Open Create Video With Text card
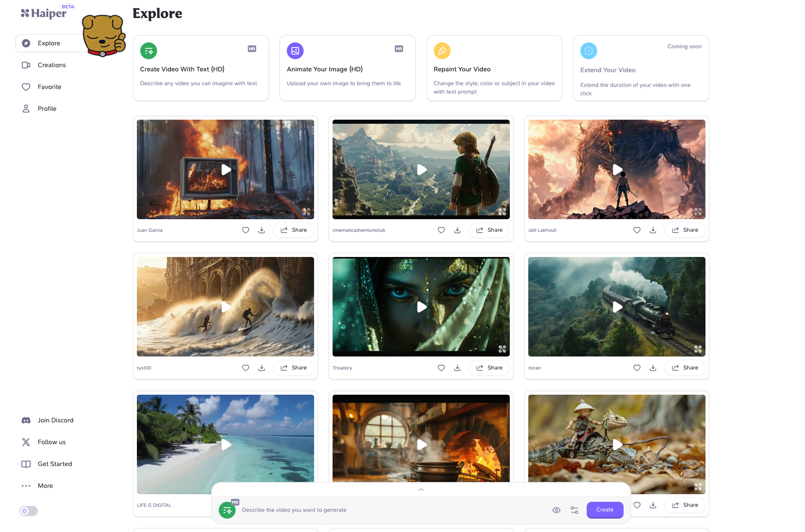805x532 pixels. (x=201, y=68)
